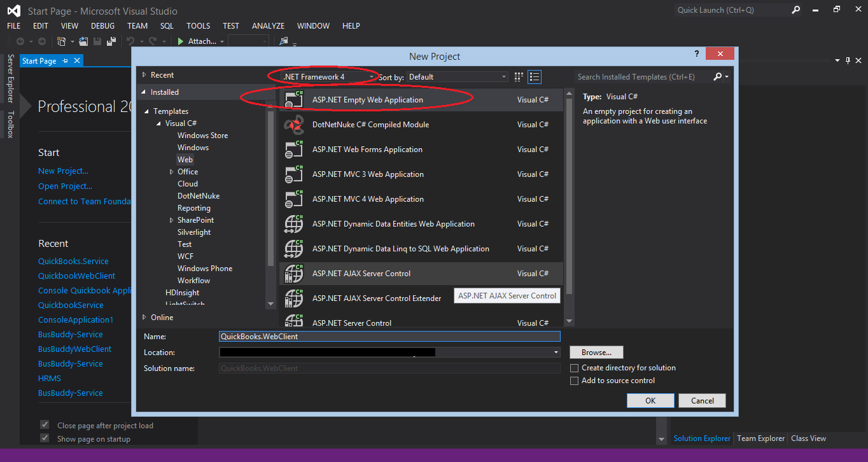The image size is (868, 462).
Task: Select the Silverlight template category
Action: point(194,232)
